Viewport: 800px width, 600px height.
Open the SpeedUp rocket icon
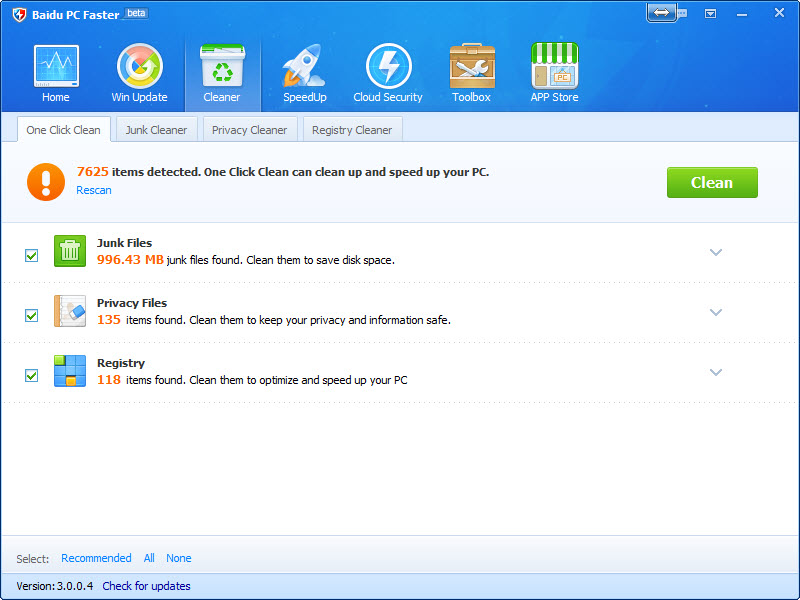pyautogui.click(x=304, y=65)
